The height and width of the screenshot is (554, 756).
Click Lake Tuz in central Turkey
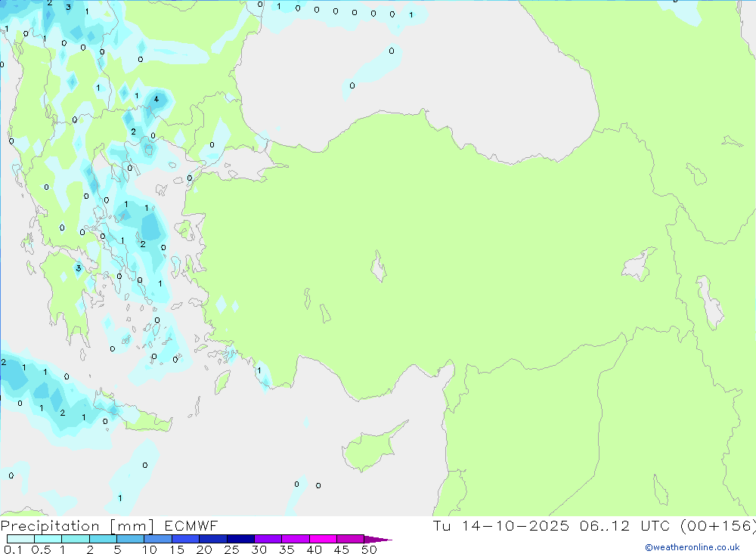379,266
